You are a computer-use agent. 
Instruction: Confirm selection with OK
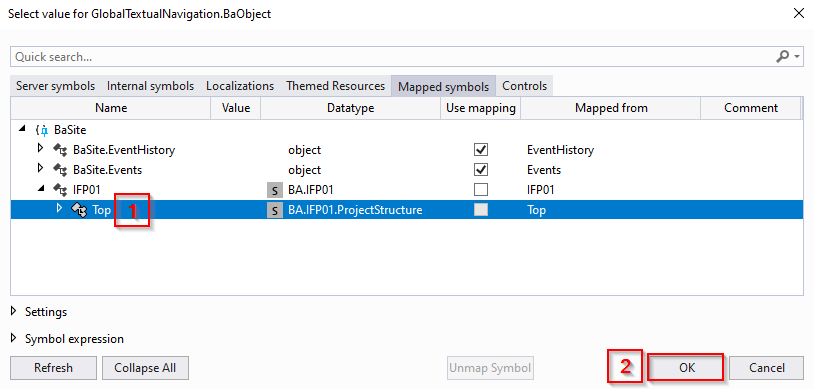pyautogui.click(x=686, y=368)
